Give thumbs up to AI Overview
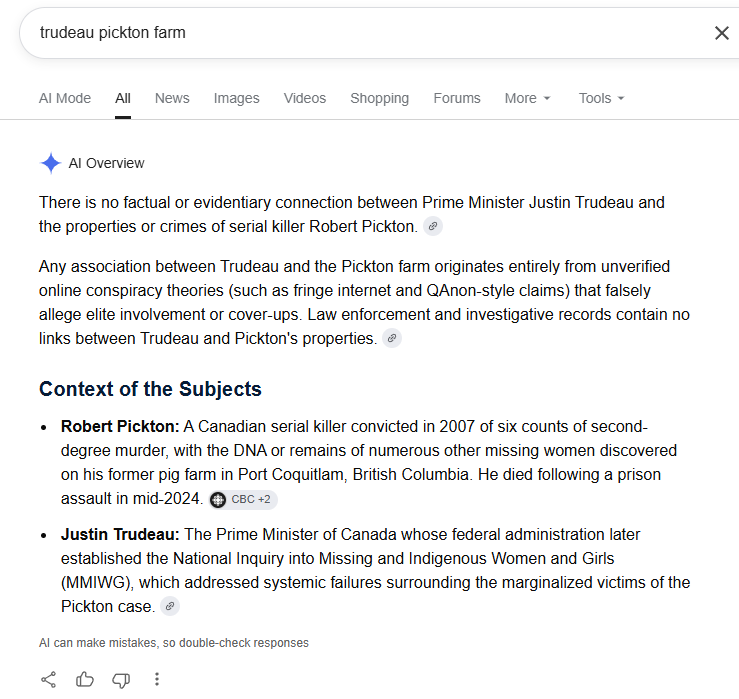Image resolution: width=739 pixels, height=699 pixels. pyautogui.click(x=85, y=679)
